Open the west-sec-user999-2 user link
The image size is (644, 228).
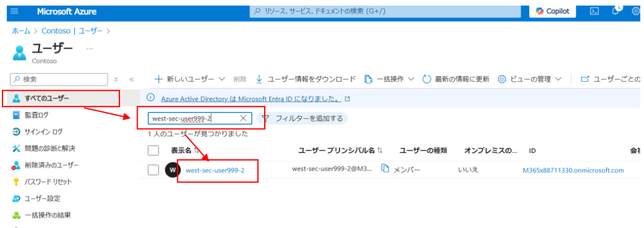(x=215, y=170)
